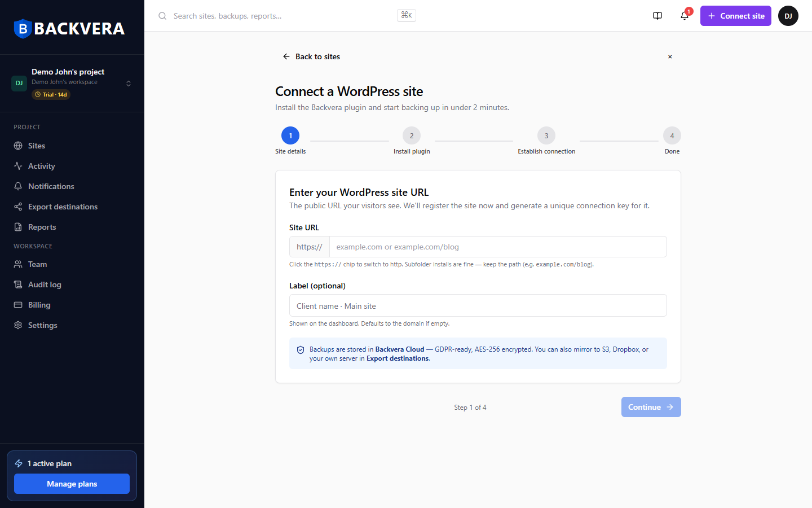This screenshot has height=508, width=812.
Task: Open Notifications in the sidebar
Action: [72, 186]
